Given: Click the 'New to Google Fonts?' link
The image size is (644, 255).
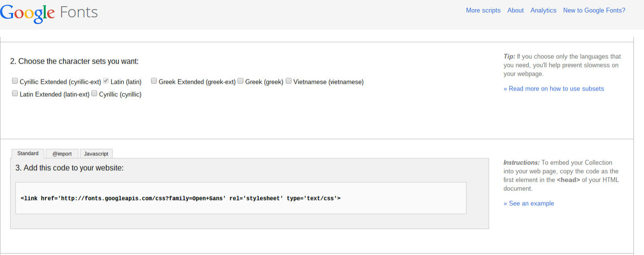Looking at the screenshot, I should [x=594, y=11].
